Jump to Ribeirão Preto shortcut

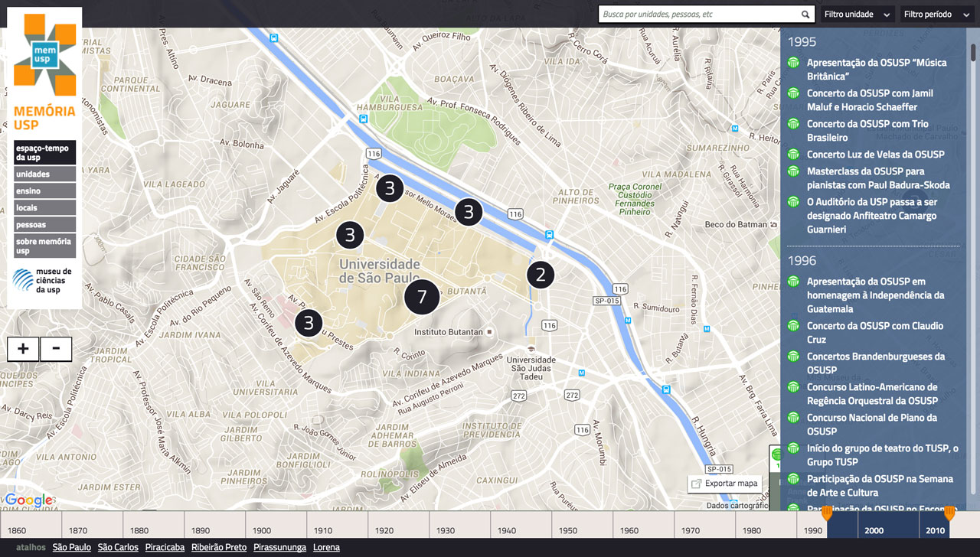click(x=219, y=547)
